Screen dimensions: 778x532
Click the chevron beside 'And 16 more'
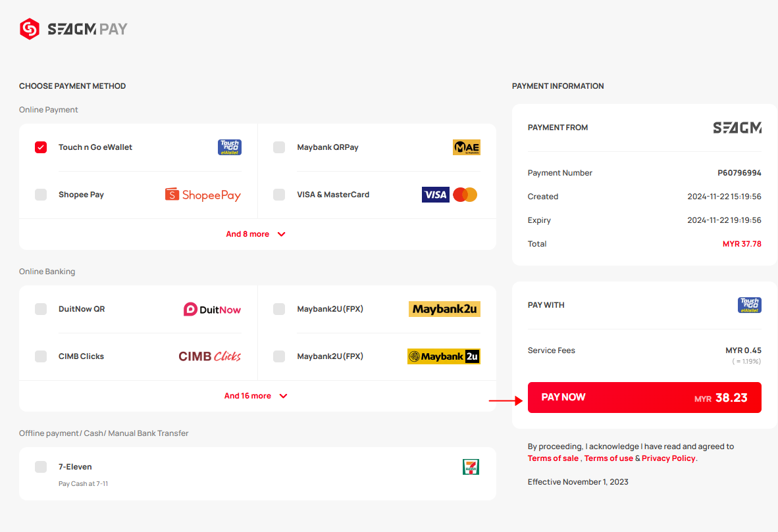[x=283, y=396]
